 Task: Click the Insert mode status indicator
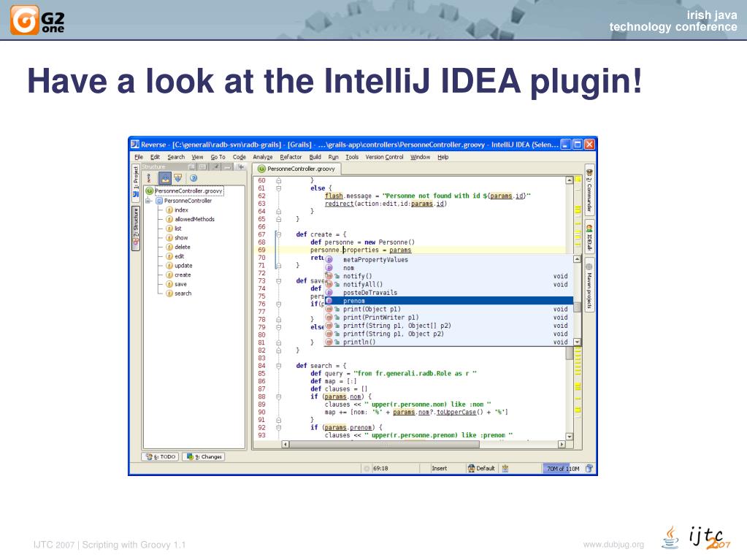click(440, 469)
